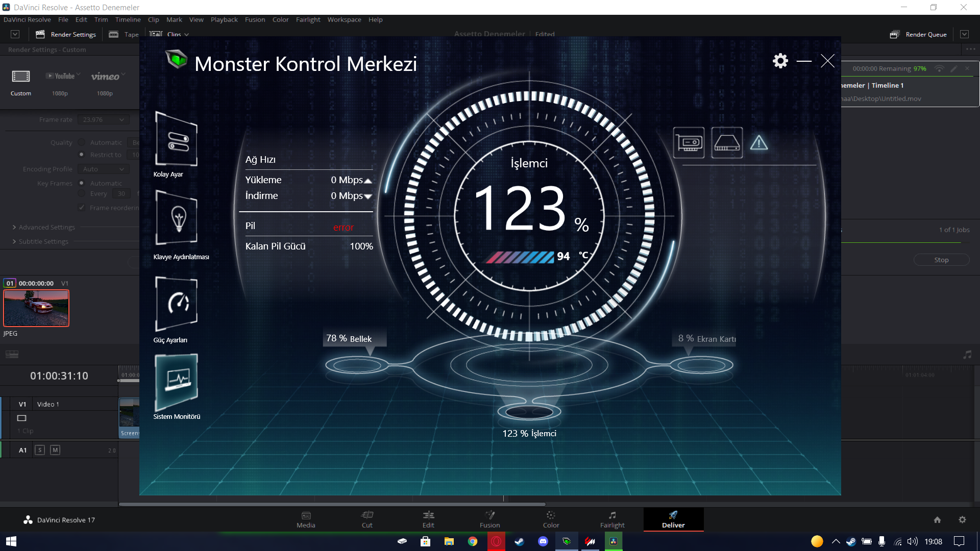Open the Render Queue three-dots options menu
Image resolution: width=980 pixels, height=551 pixels.
click(970, 49)
